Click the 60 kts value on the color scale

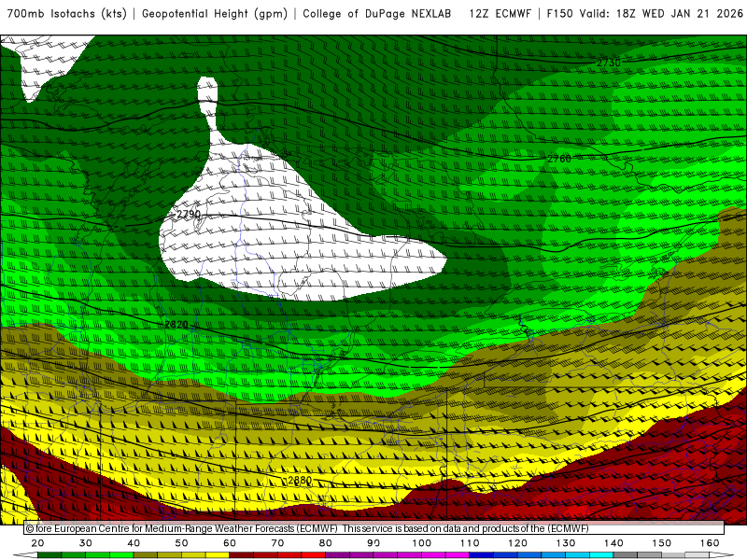click(x=230, y=543)
